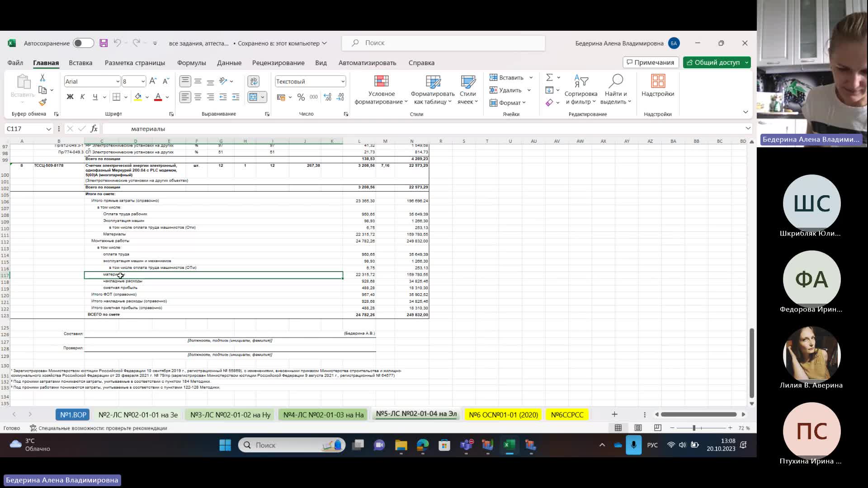
Task: Open Форматировать как таблицу menu
Action: [x=432, y=90]
